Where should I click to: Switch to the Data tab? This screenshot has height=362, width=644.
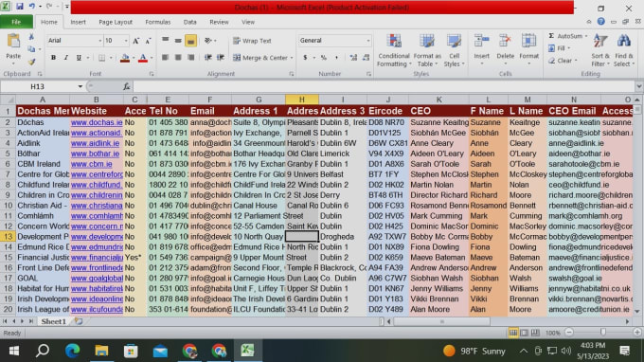point(189,22)
